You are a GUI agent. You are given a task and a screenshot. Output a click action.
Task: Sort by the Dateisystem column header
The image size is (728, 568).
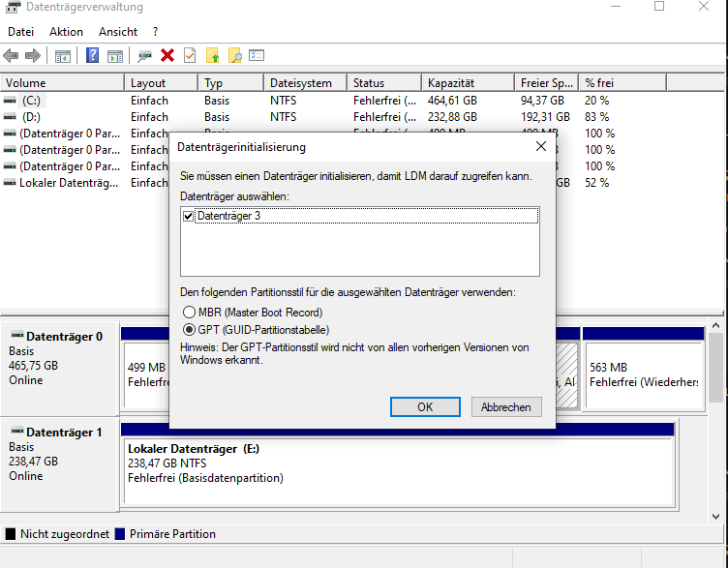[x=306, y=83]
